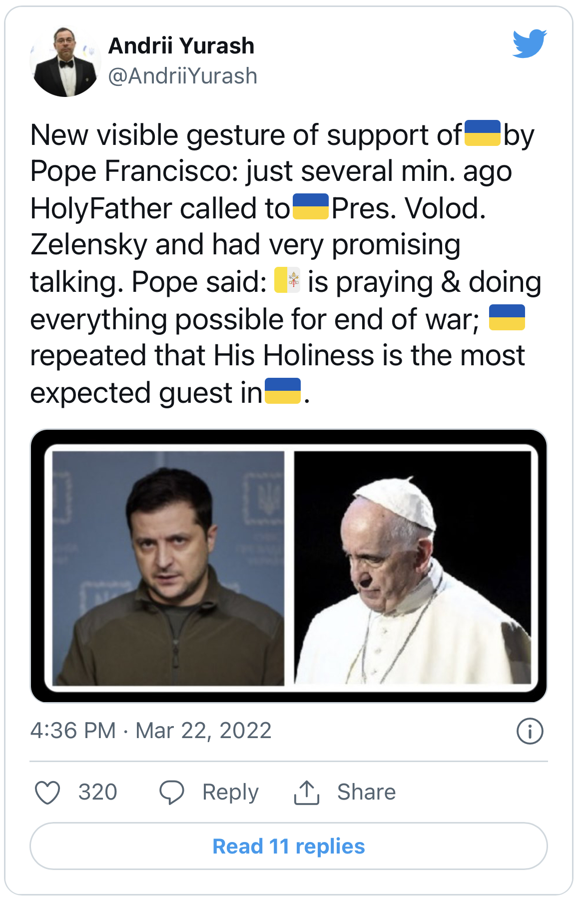Click the Reply text label
Viewport: 588px width, 900px height.
click(x=230, y=793)
